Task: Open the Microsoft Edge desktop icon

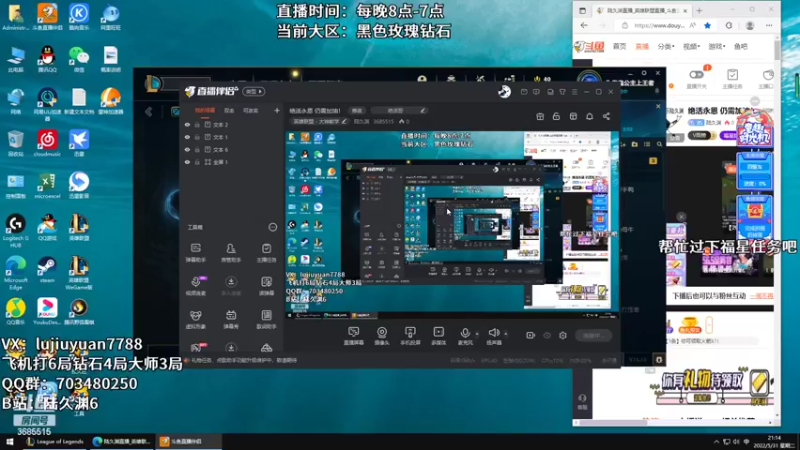Action: [15, 272]
